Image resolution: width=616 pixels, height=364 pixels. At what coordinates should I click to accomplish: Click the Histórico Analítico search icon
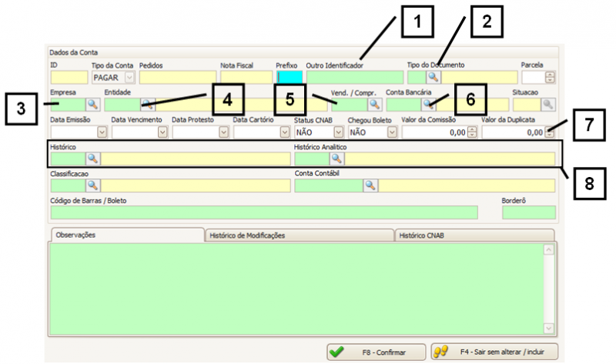coord(337,159)
